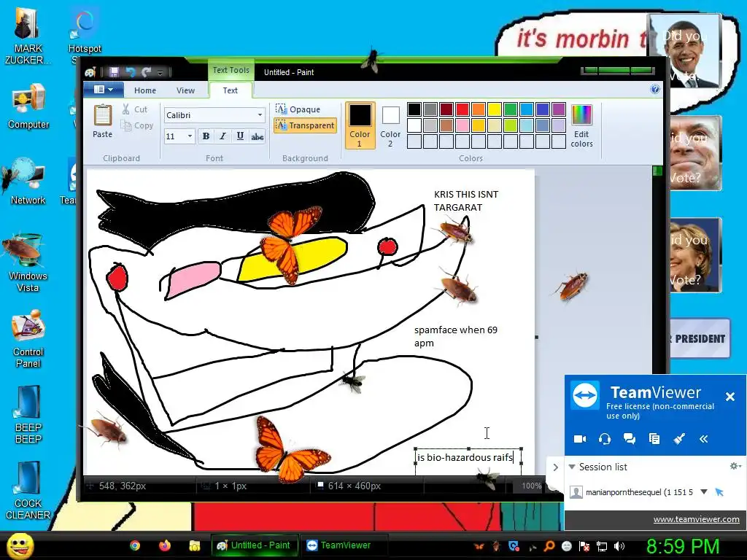Collapse the Session list triangle
Screen dimensions: 747x560
(x=572, y=467)
